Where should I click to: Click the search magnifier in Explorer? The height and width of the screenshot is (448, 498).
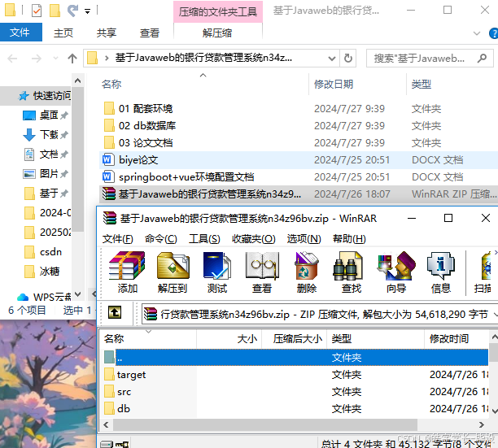[482, 58]
